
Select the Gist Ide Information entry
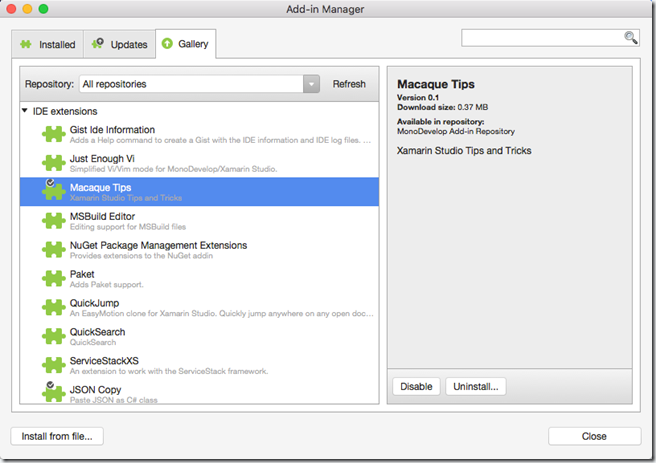[199, 134]
